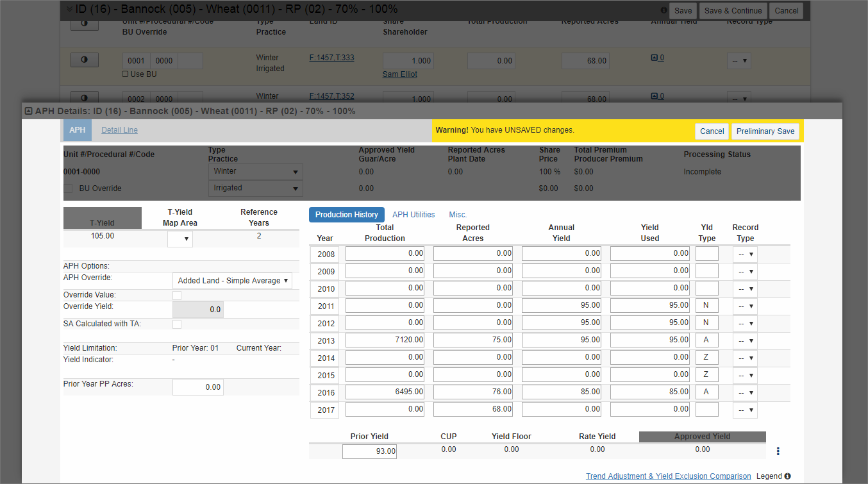The width and height of the screenshot is (868, 484).
Task: Click background Reported Acres 68.00 for unit 0001
Action: point(585,61)
